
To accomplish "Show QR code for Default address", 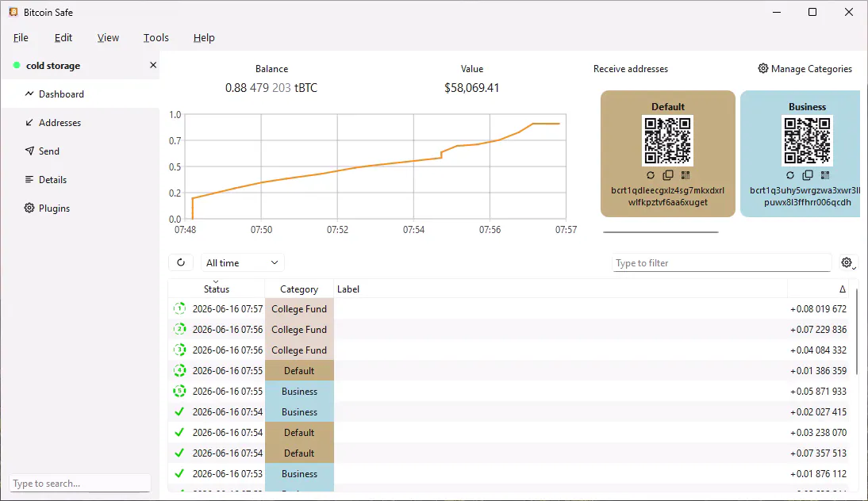I will (686, 175).
